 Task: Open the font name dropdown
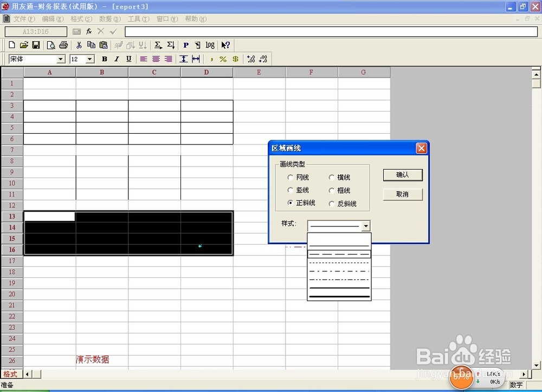click(61, 59)
